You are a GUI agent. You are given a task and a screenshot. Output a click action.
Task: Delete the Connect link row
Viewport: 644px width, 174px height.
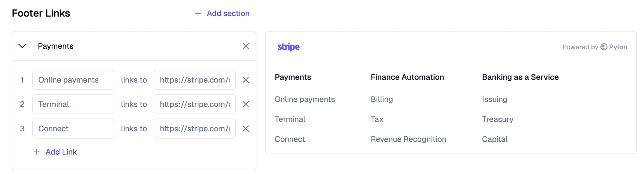(x=246, y=129)
